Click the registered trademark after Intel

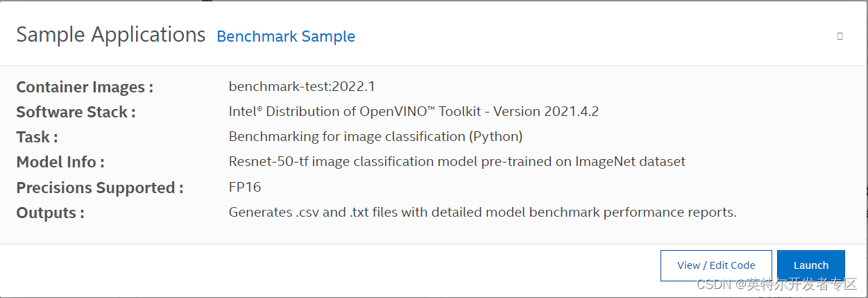click(260, 108)
